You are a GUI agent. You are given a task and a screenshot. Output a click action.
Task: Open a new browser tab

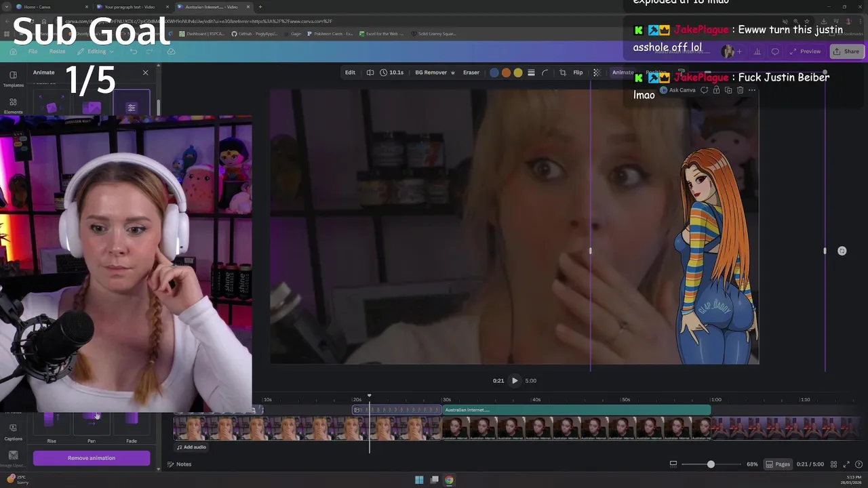click(260, 7)
